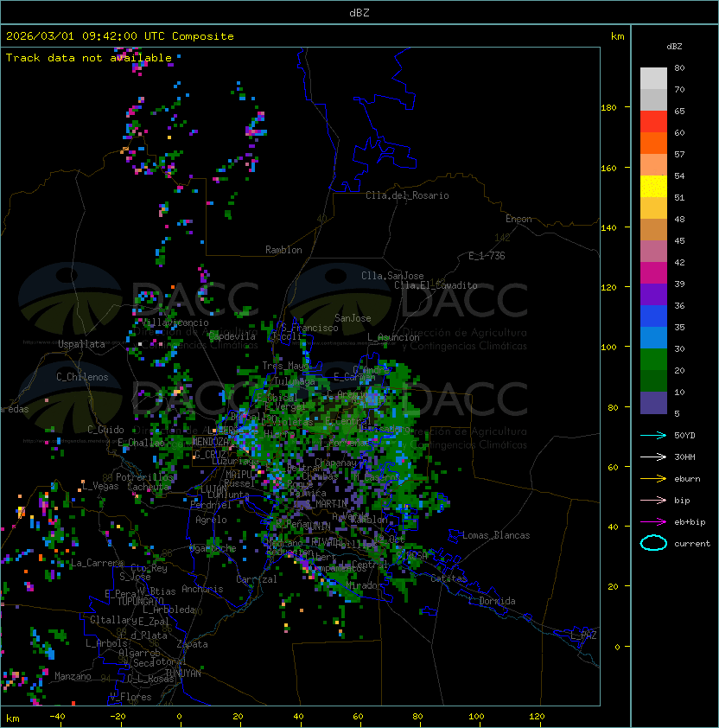Image resolution: width=719 pixels, height=728 pixels.
Task: Click the timestamp '2026/03/01 09:42:00 UTC Composite'
Action: click(120, 36)
